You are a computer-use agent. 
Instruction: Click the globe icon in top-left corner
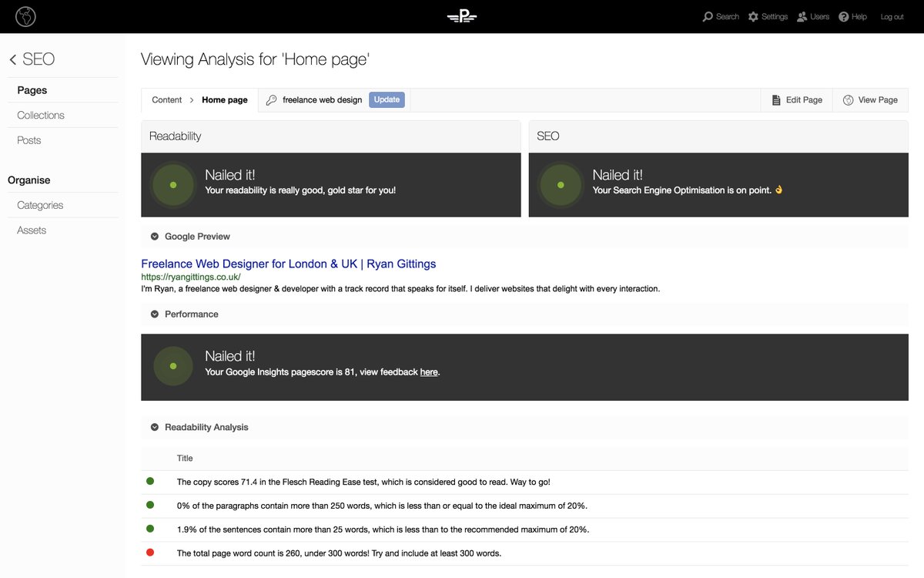pos(25,16)
